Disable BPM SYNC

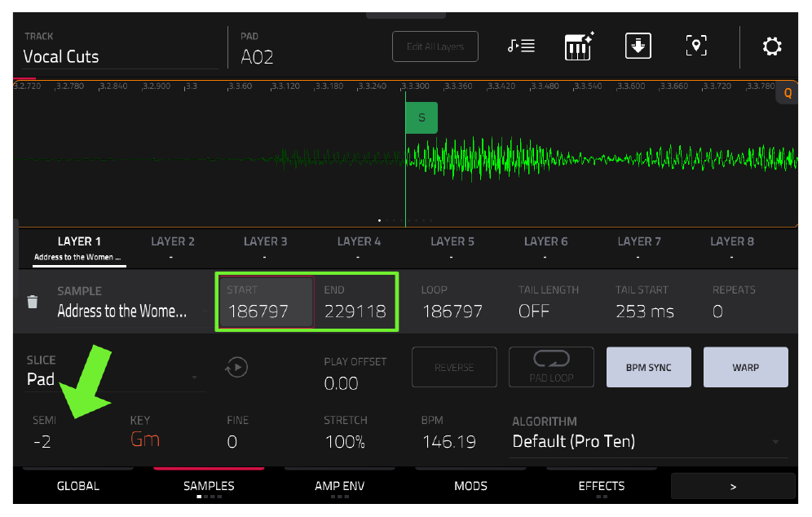[x=648, y=367]
